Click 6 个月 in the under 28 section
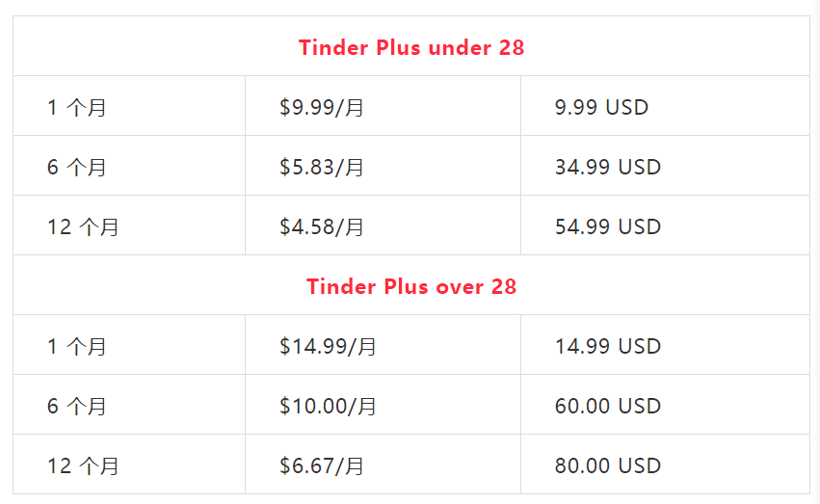The width and height of the screenshot is (820, 504). (x=77, y=167)
